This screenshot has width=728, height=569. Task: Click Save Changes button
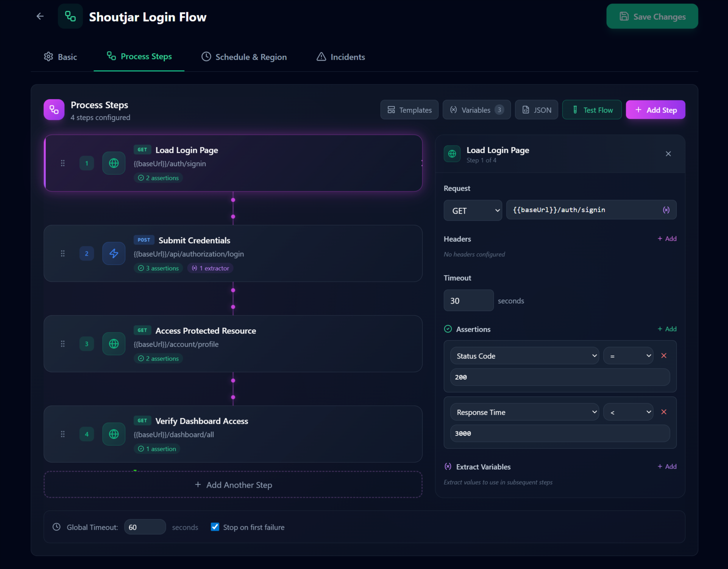point(652,16)
